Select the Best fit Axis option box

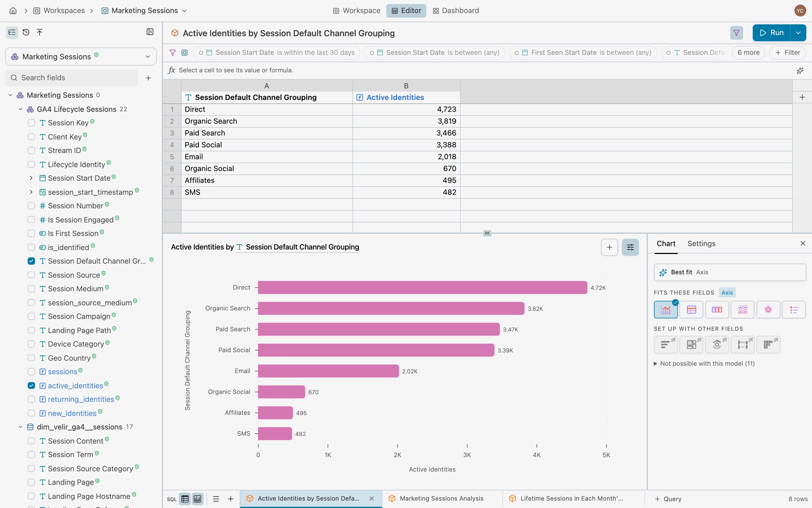729,272
